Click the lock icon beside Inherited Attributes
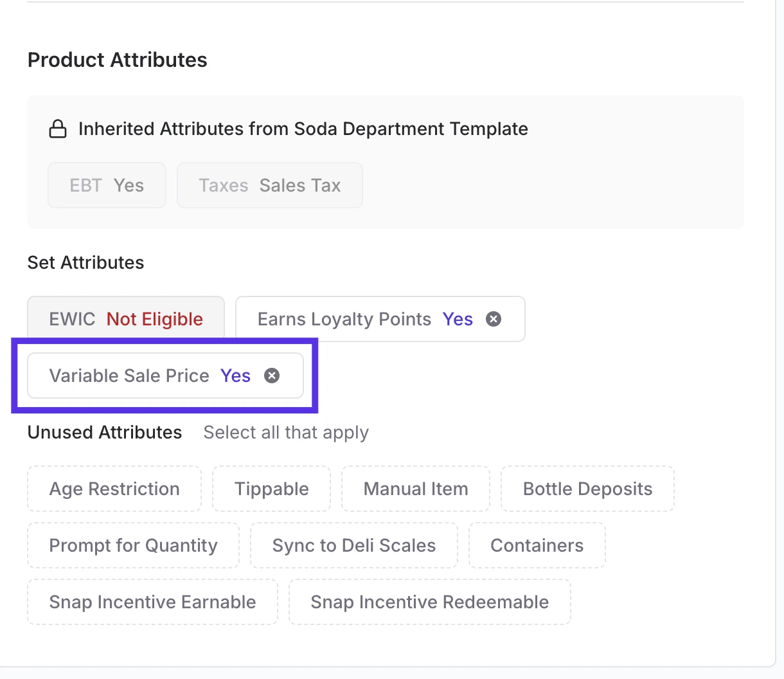Screen dimensions: 784x679 tap(58, 129)
